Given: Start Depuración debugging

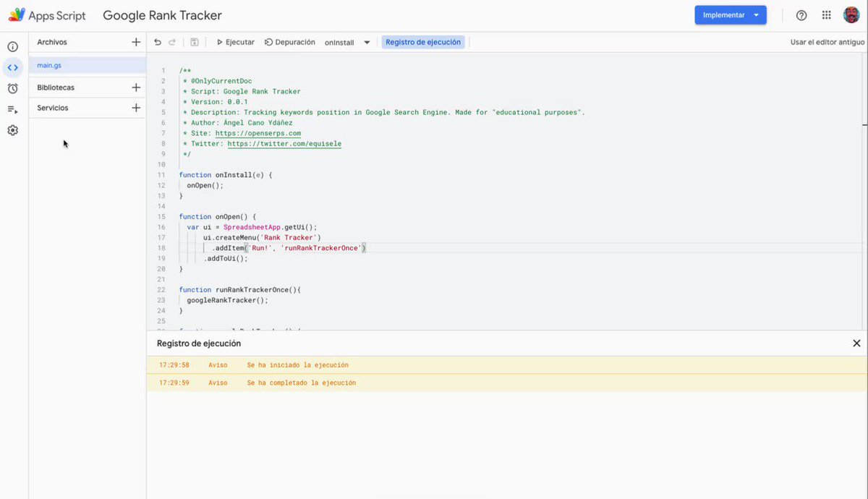Looking at the screenshot, I should click(x=290, y=42).
